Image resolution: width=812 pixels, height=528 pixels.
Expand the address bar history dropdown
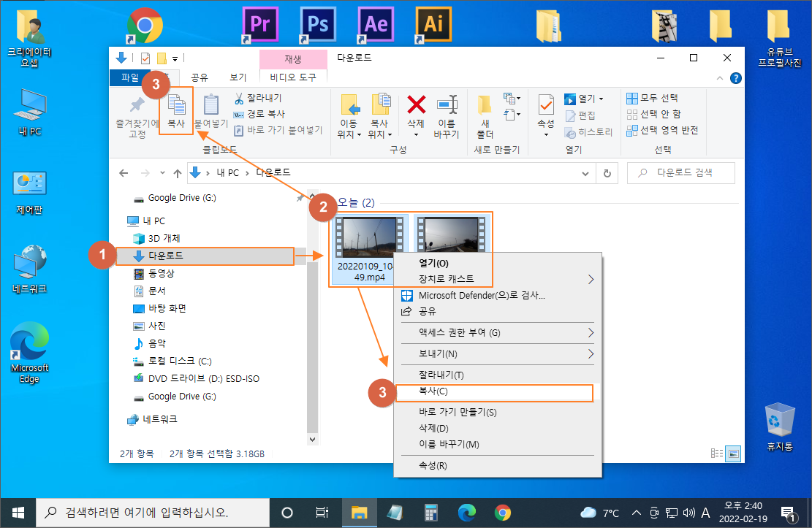[585, 173]
